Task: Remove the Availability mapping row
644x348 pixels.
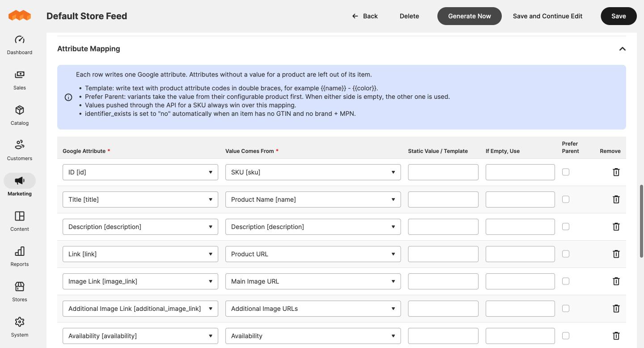Action: 616,336
